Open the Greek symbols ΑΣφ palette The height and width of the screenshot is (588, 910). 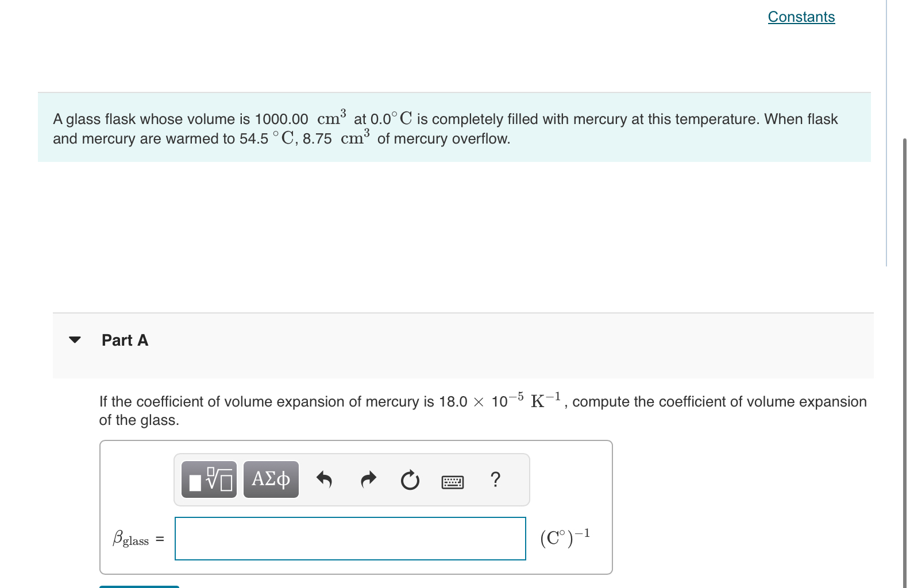[x=271, y=479]
